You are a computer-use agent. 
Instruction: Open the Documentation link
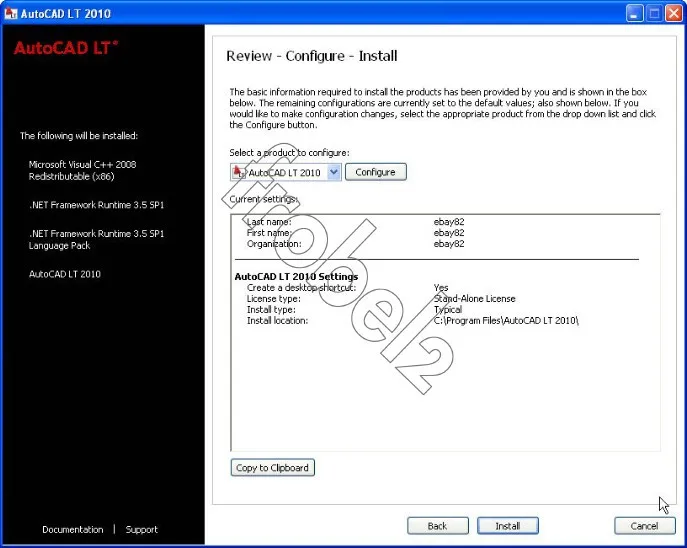73,529
